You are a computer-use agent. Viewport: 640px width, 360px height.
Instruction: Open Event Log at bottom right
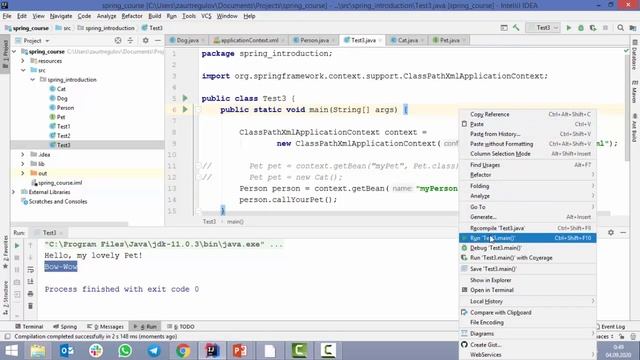pyautogui.click(x=611, y=327)
